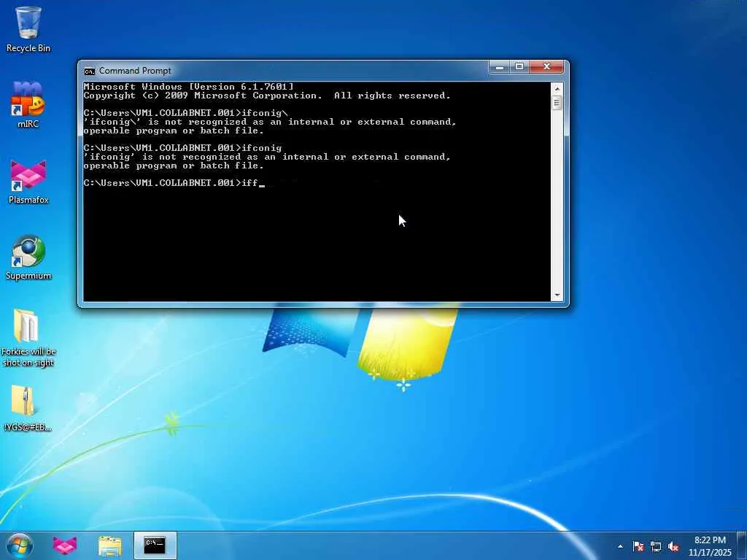Viewport: 747px width, 560px height.
Task: Open the taskbar clock showing 8:22 PM
Action: click(x=710, y=546)
